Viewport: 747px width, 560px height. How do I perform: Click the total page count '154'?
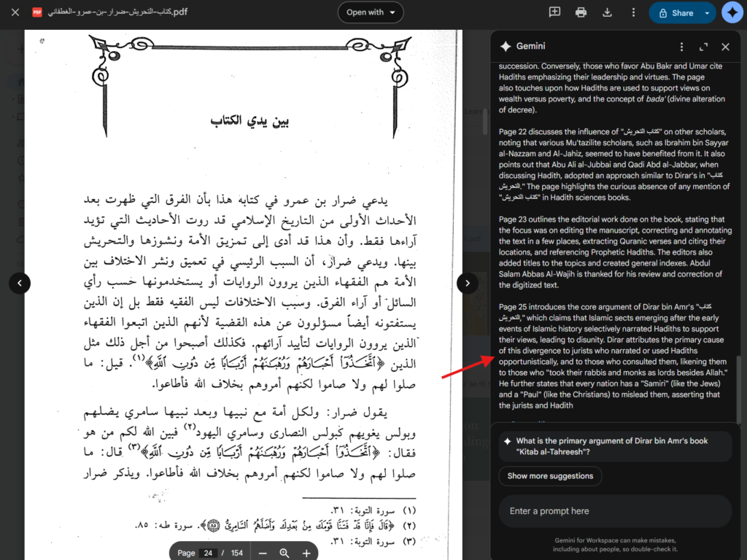click(x=237, y=553)
